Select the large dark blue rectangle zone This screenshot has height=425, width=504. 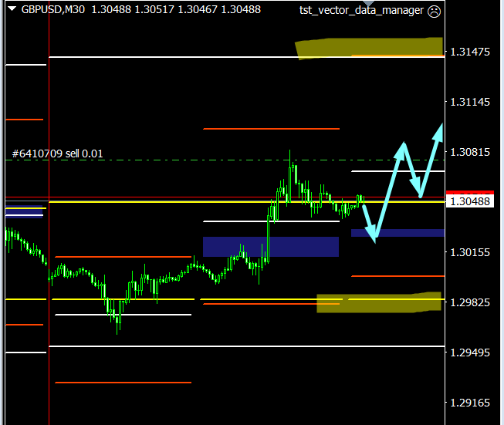[271, 247]
